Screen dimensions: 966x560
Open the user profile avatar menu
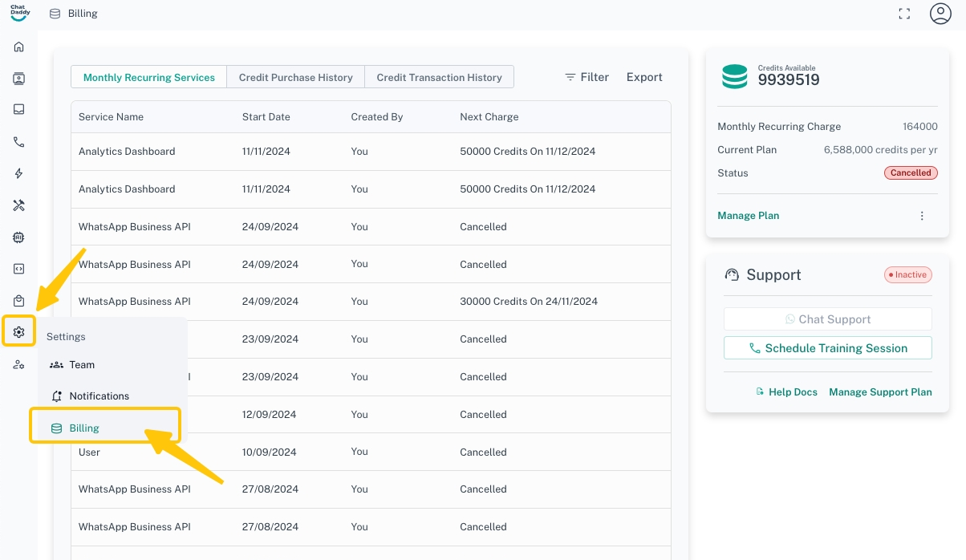940,14
